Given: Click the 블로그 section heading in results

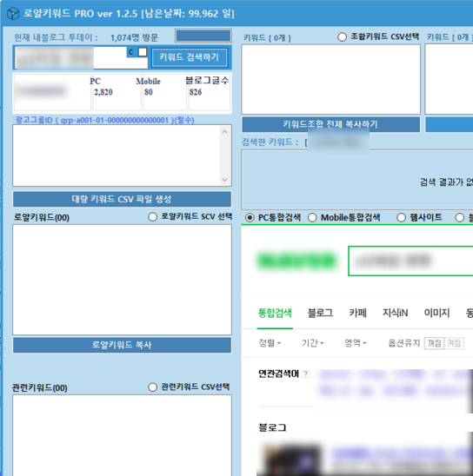Looking at the screenshot, I should click(x=272, y=427).
